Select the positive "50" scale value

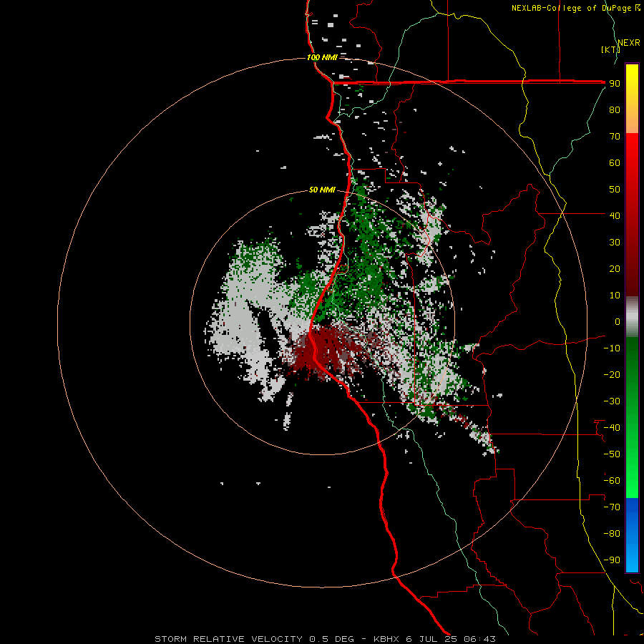coord(615,190)
